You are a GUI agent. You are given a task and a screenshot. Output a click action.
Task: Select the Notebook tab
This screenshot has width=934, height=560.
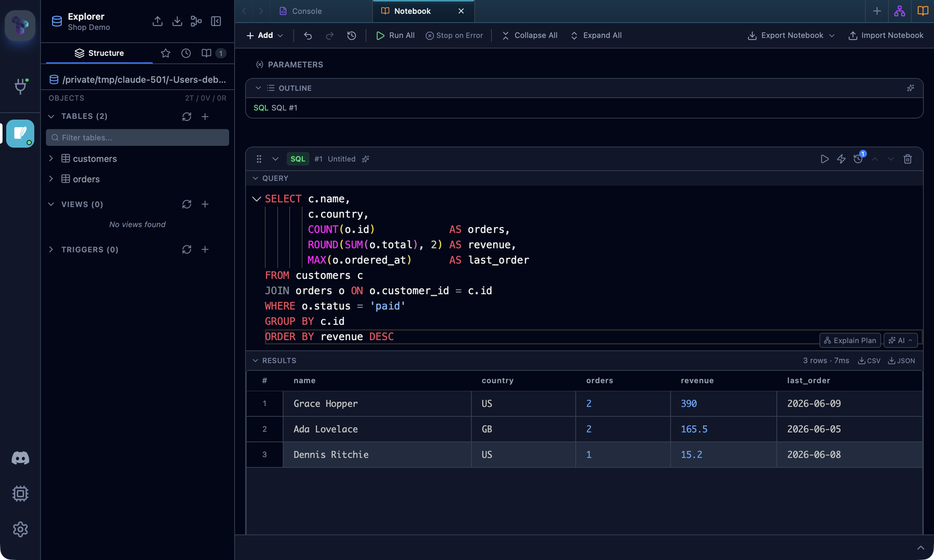(x=412, y=11)
